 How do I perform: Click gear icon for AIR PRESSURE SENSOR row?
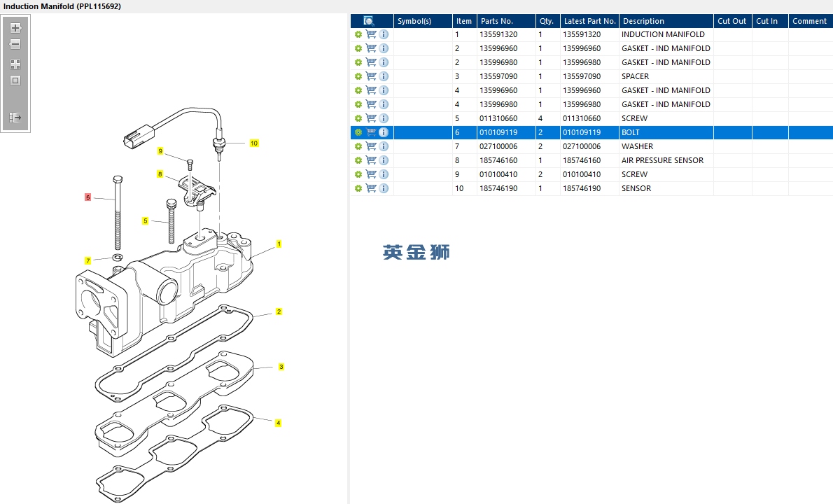click(x=358, y=160)
